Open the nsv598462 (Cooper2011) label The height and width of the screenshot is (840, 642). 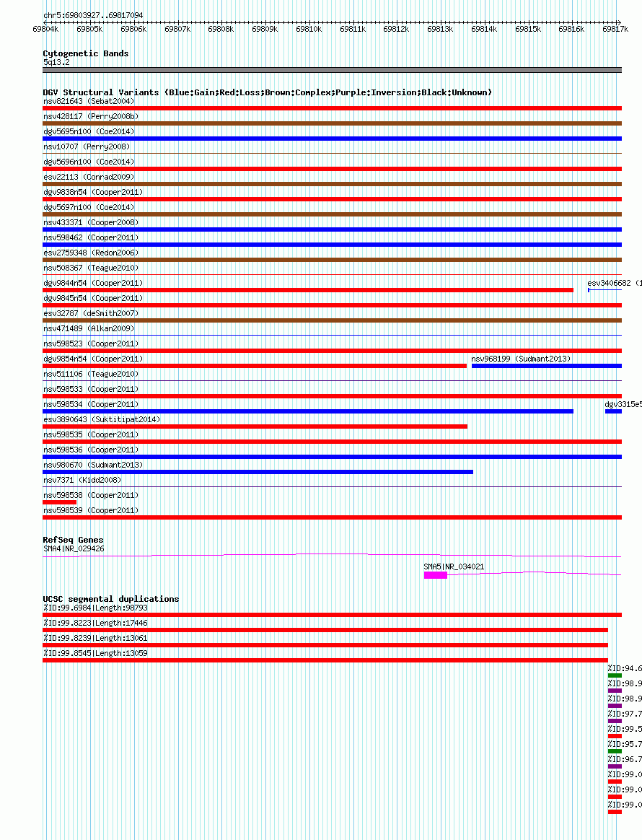(91, 238)
